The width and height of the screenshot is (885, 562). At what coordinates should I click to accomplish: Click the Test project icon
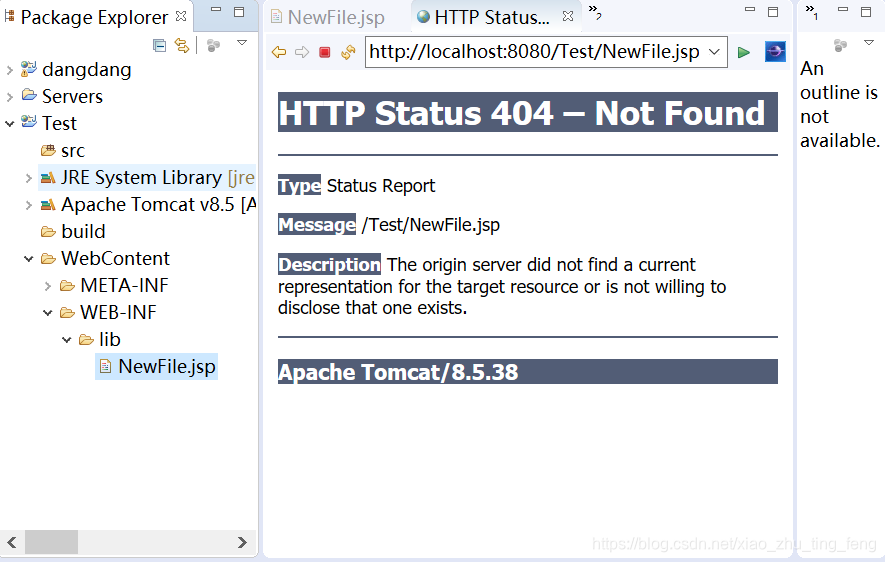pyautogui.click(x=29, y=122)
